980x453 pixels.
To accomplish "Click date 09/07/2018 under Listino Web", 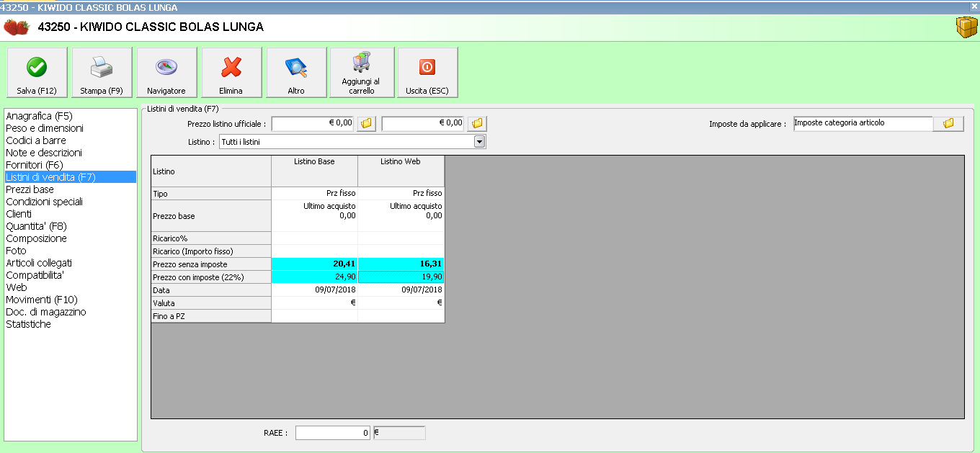I will click(401, 290).
